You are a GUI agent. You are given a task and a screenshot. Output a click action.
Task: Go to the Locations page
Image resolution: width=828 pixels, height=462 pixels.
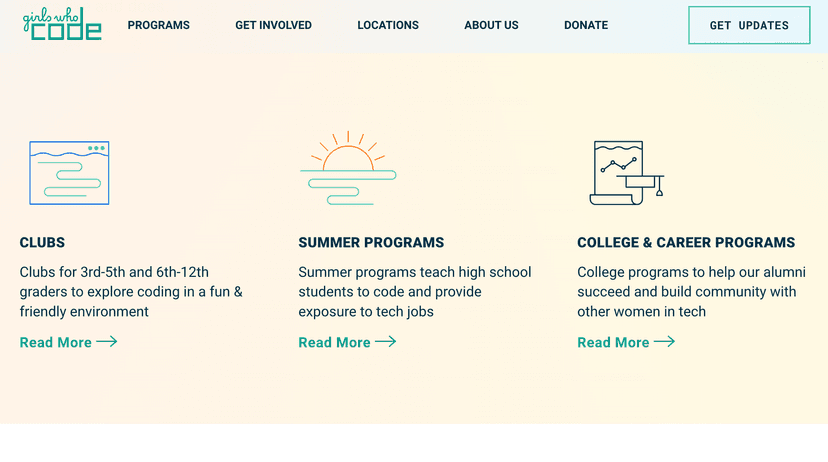[x=388, y=25]
